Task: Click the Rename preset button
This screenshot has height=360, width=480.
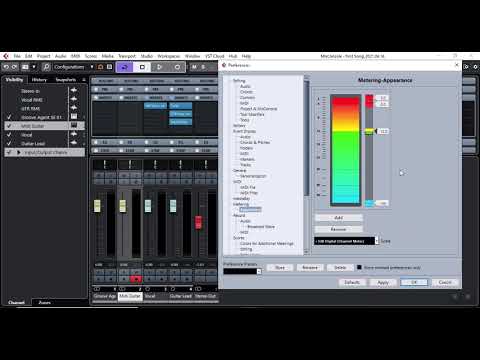Action: pos(310,267)
